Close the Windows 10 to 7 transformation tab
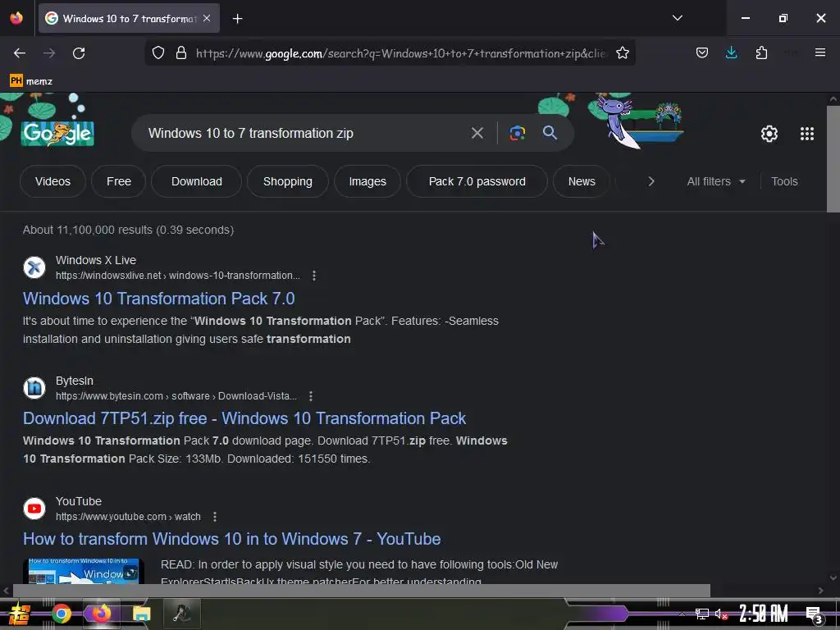The width and height of the screenshot is (840, 630). [x=207, y=18]
